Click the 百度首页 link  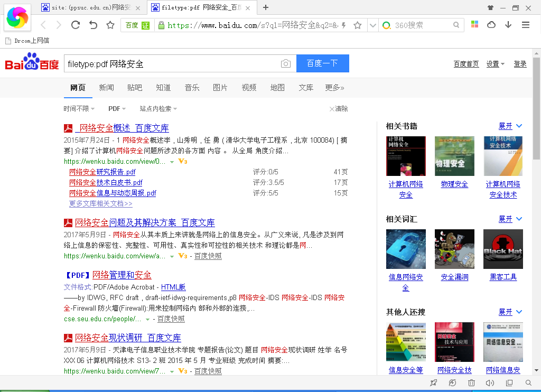coord(466,64)
